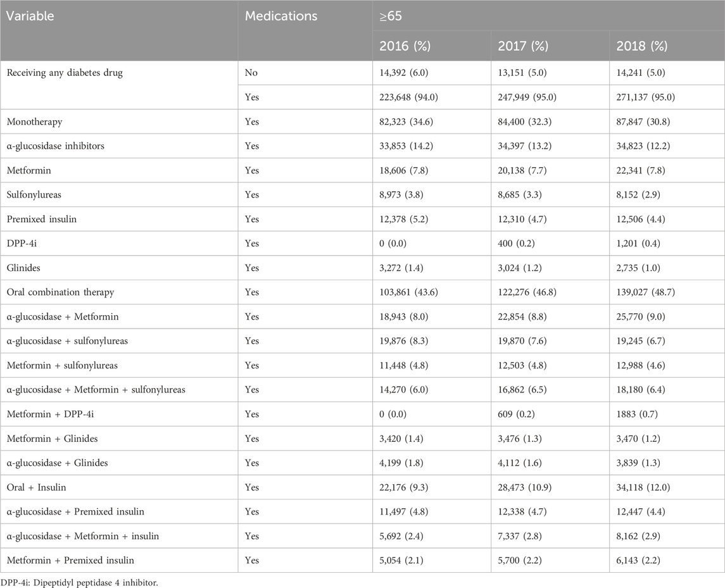Click α-glucosidase + Metformin + insulin label

point(82,536)
